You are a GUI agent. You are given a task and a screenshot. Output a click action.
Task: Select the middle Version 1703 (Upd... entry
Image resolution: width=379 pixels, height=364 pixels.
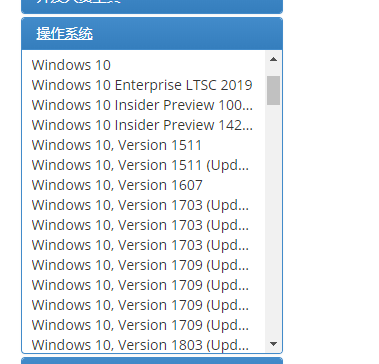tap(144, 225)
